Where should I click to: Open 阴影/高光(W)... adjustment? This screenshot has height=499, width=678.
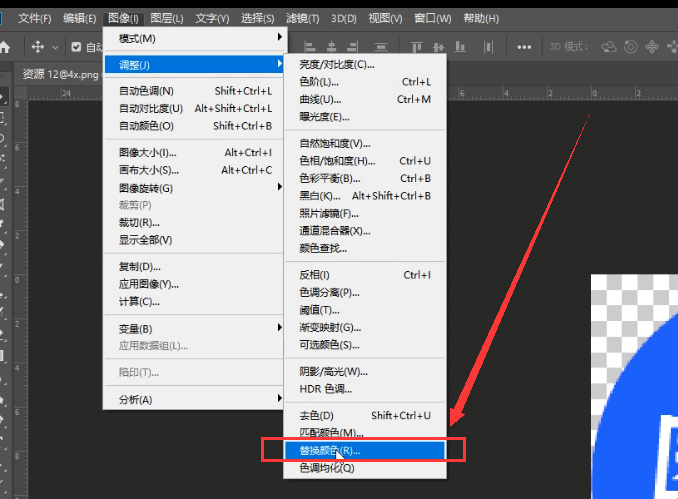coord(365,371)
